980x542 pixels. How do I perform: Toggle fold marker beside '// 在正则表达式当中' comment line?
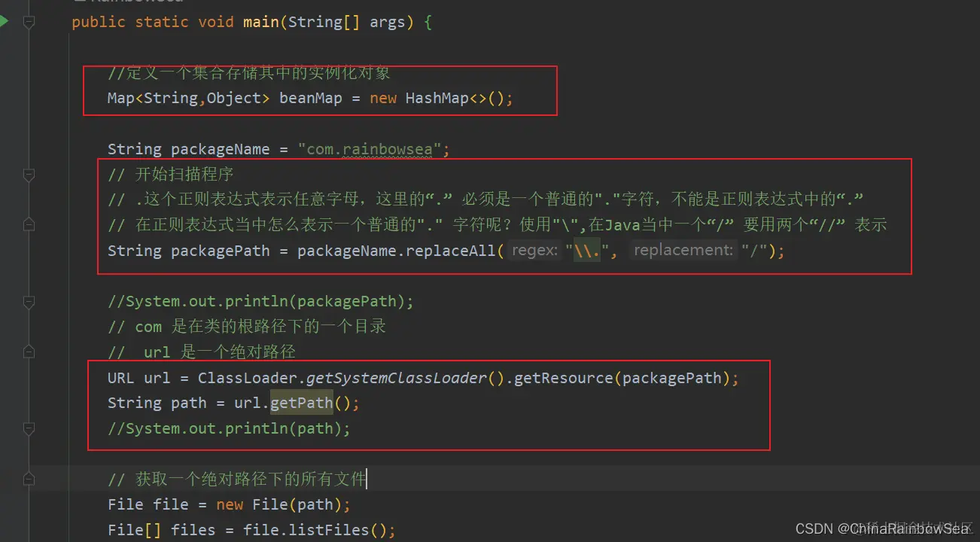point(29,225)
